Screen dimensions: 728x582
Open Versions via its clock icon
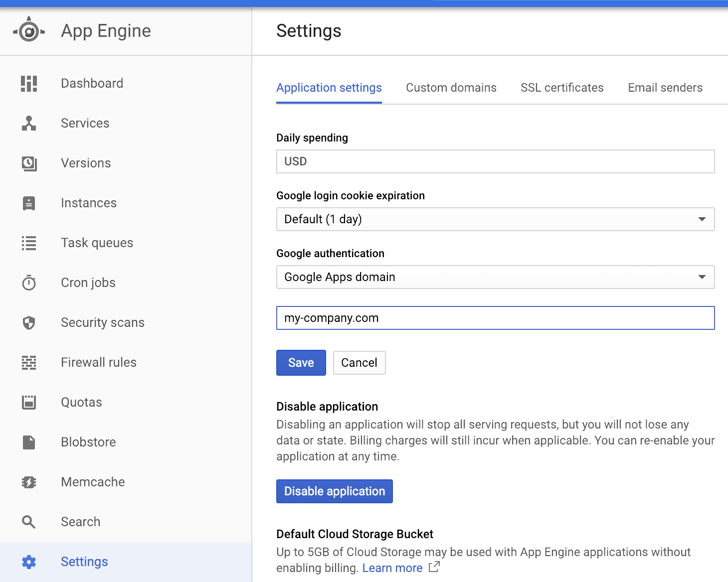coord(29,163)
